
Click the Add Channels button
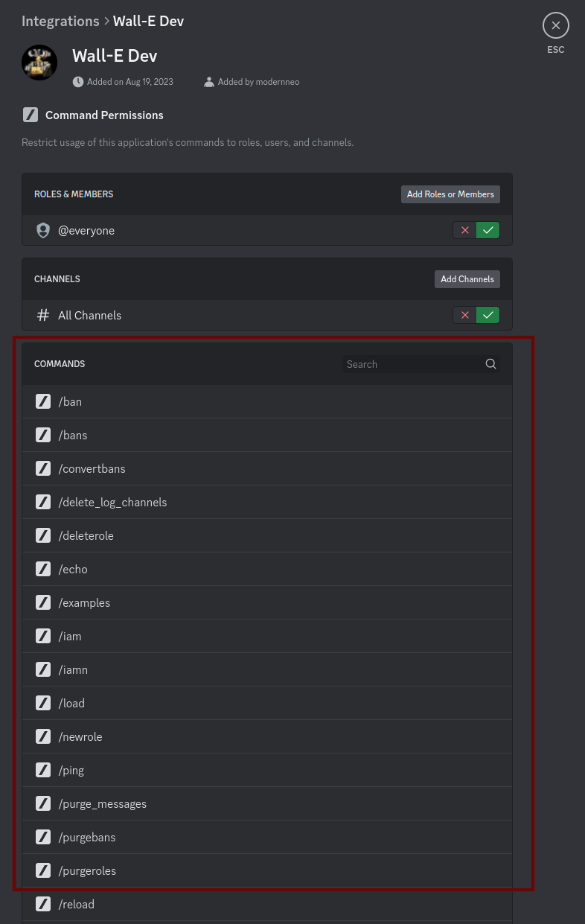(x=467, y=278)
